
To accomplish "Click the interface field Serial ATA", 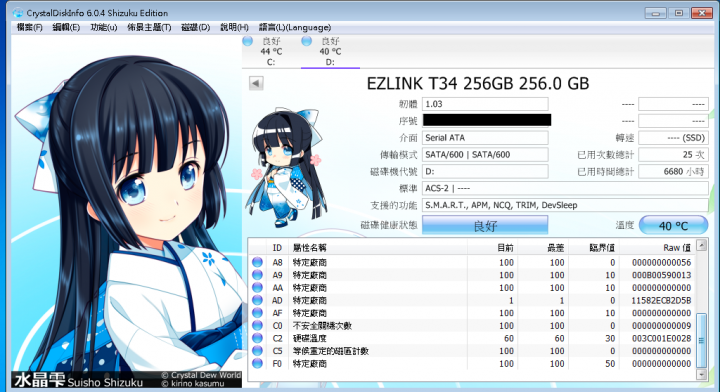I will [485, 138].
